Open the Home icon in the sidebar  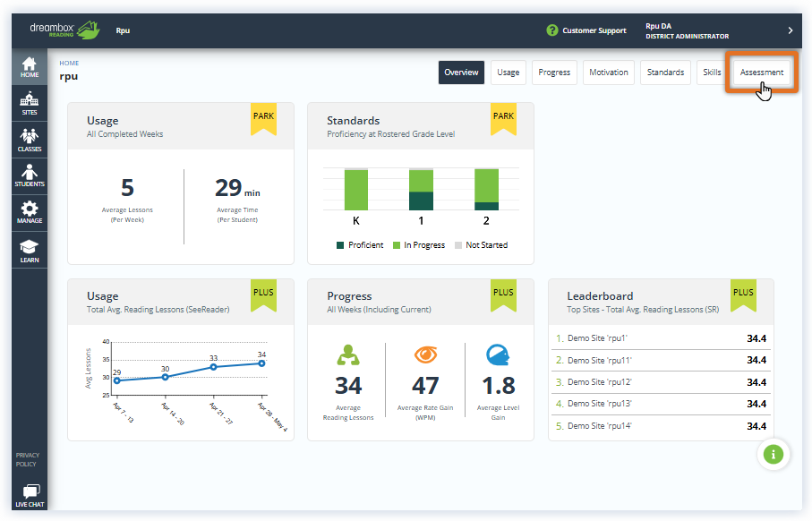(29, 67)
